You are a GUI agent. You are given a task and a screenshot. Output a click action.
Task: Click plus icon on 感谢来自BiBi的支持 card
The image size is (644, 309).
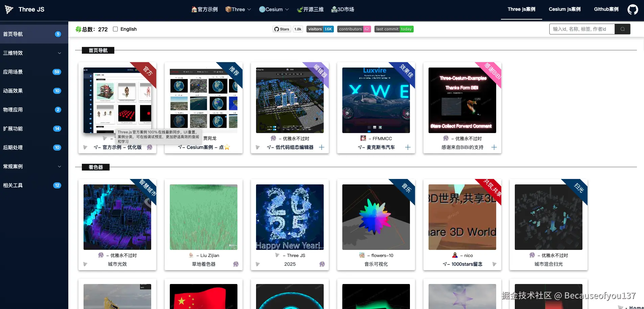click(x=494, y=147)
